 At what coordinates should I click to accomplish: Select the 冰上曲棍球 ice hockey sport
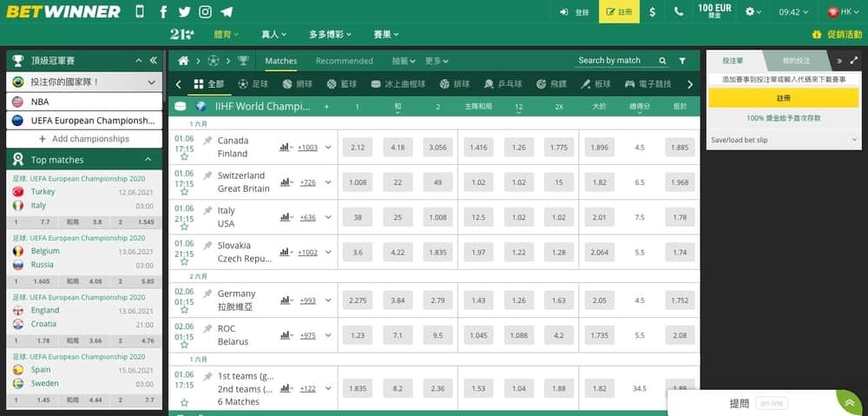pyautogui.click(x=398, y=84)
